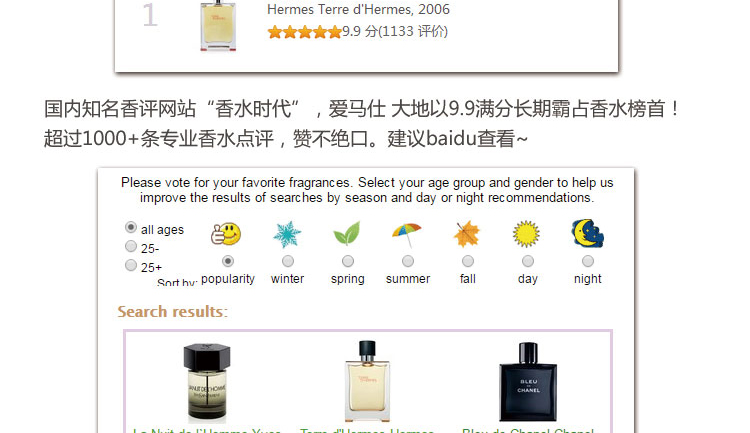Choose the winter sort radio button
750x433 pixels.
tap(287, 261)
